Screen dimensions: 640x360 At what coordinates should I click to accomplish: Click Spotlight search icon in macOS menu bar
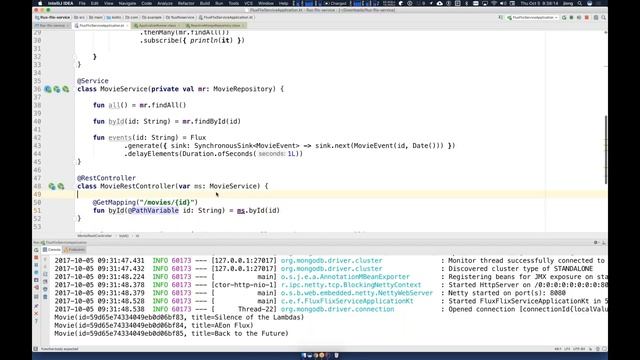tap(579, 3)
